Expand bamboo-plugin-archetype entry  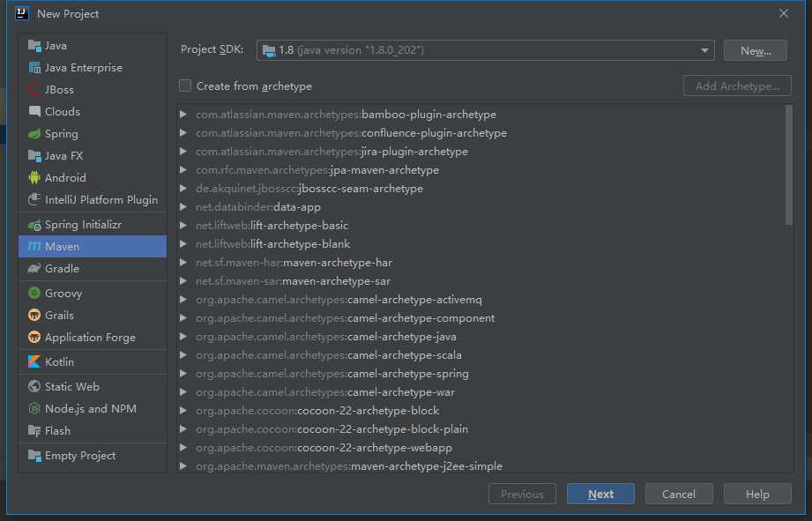183,114
